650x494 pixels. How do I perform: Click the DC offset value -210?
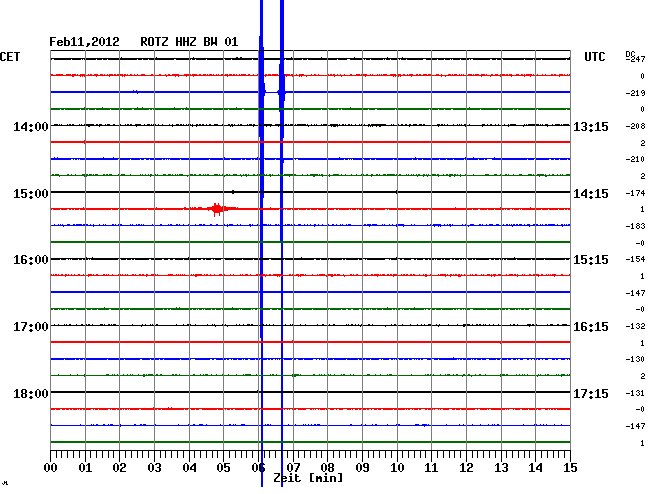pos(635,160)
